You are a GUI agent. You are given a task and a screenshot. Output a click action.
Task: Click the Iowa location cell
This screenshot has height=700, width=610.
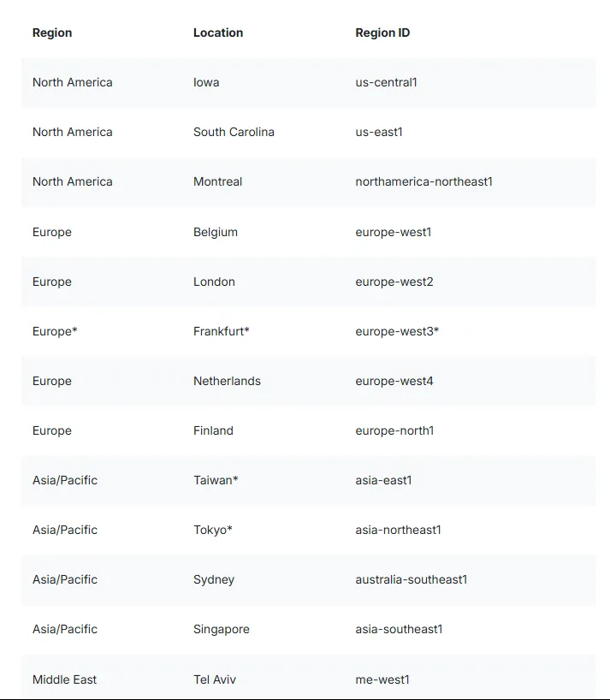click(x=206, y=83)
